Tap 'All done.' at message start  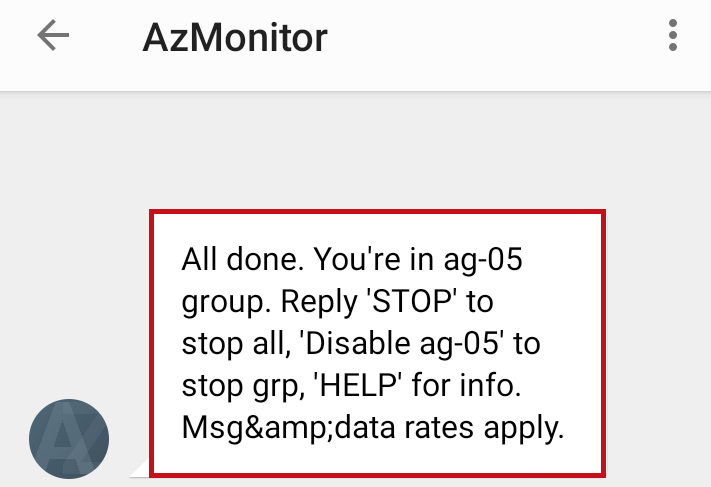(243, 259)
